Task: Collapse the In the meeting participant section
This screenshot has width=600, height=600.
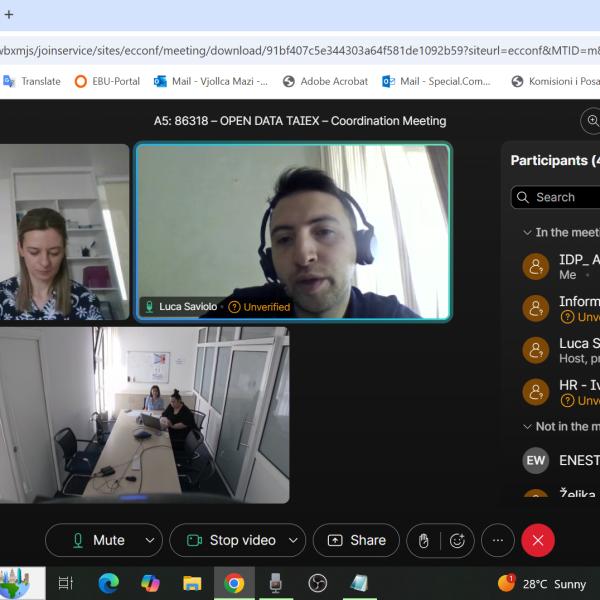Action: click(x=528, y=232)
